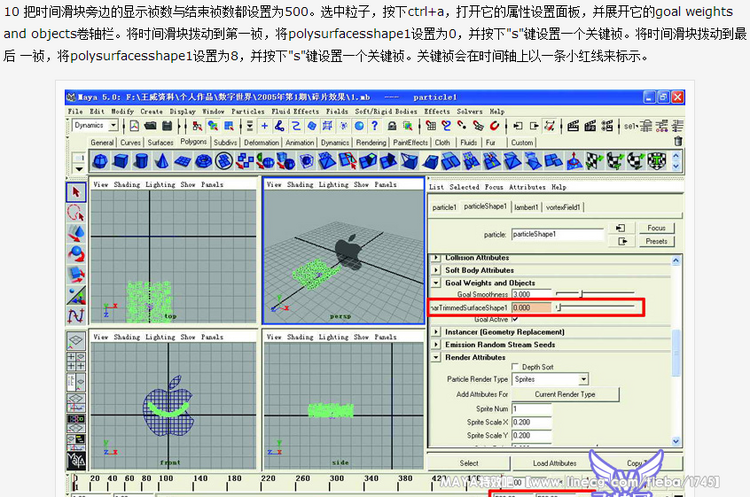Create a polygon torus from shelf
The image size is (750, 497).
[x=204, y=162]
